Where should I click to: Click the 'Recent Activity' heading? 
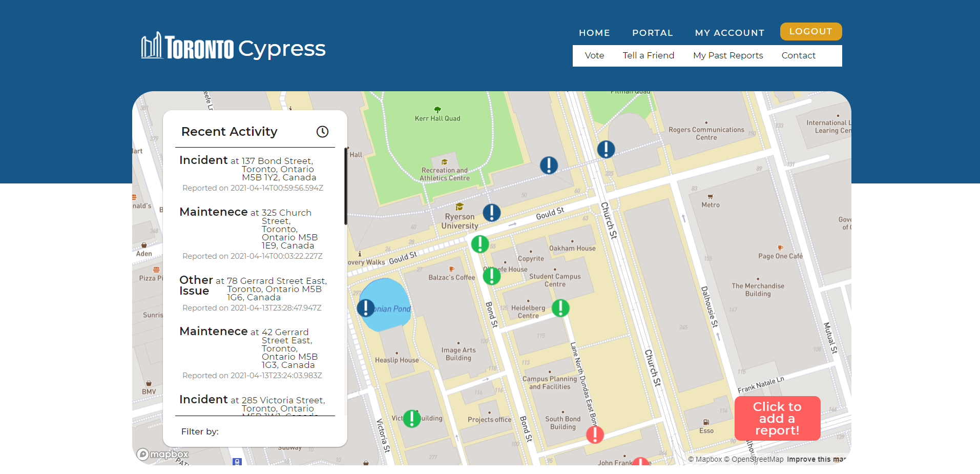[229, 132]
